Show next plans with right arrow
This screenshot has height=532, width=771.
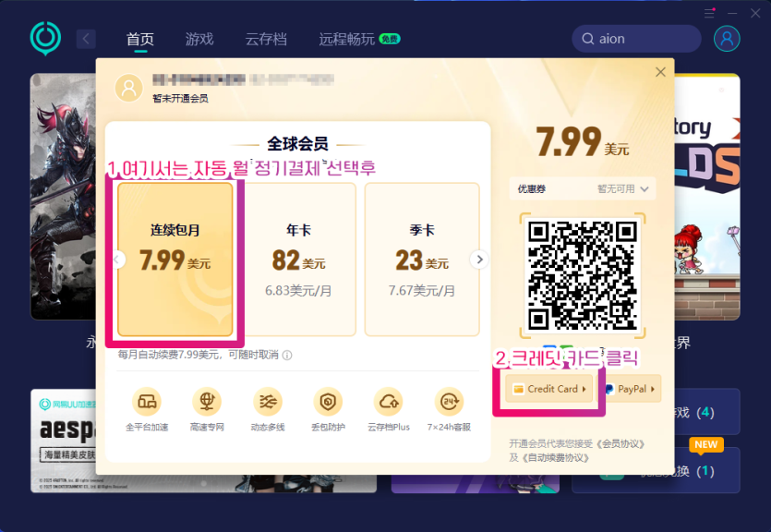point(479,260)
